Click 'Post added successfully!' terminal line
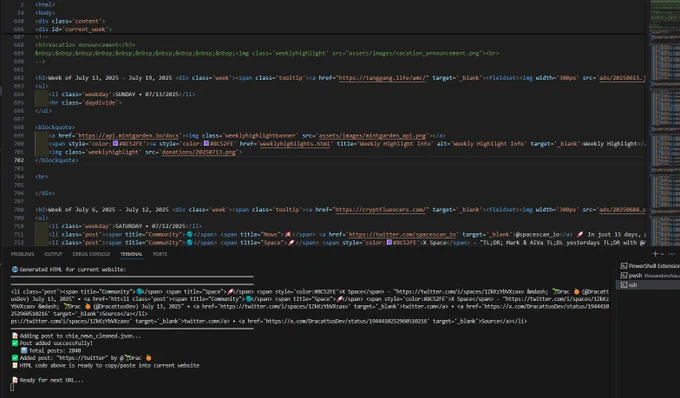Image resolution: width=680 pixels, height=398 pixels. coord(56,343)
